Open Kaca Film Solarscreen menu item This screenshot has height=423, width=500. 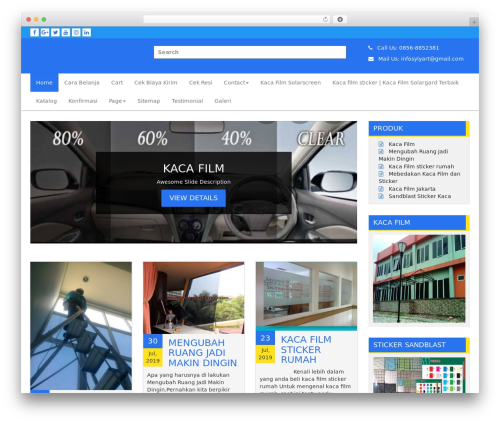coord(291,83)
